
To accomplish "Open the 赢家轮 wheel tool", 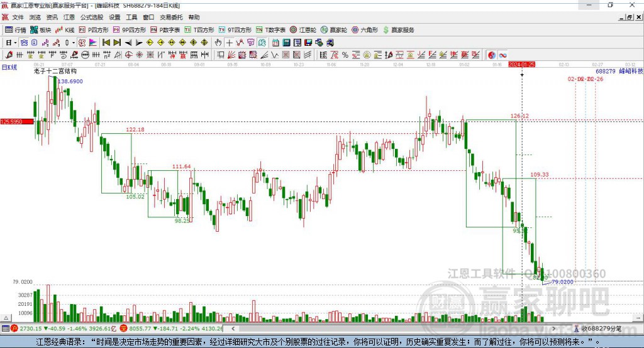I will (334, 30).
